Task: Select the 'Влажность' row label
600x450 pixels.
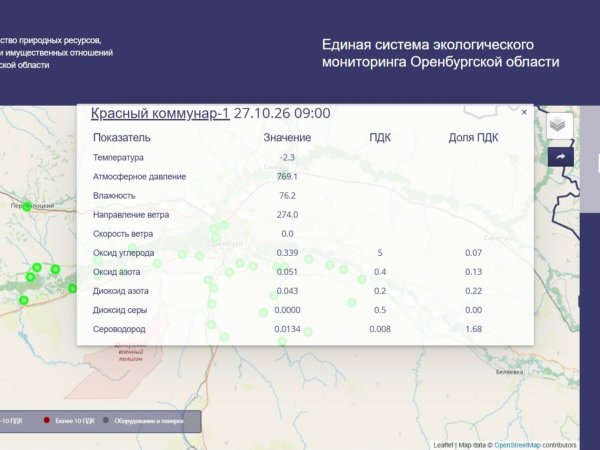Action: (x=114, y=196)
